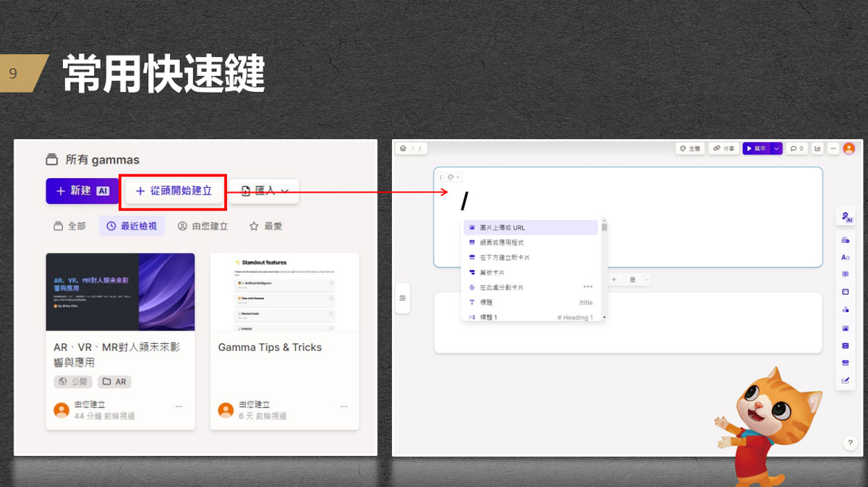Screen dimensions: 868x487
Task: Open the image media sidebar icon
Action: [845, 329]
